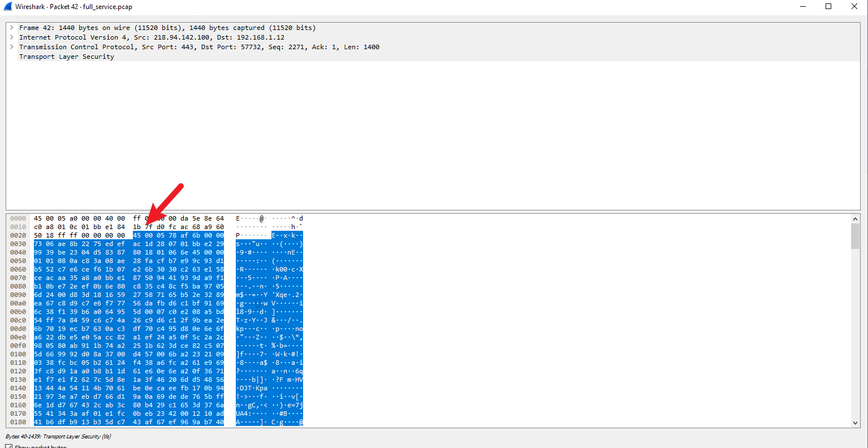Maximize the packet window
This screenshot has width=868, height=448.
point(828,7)
